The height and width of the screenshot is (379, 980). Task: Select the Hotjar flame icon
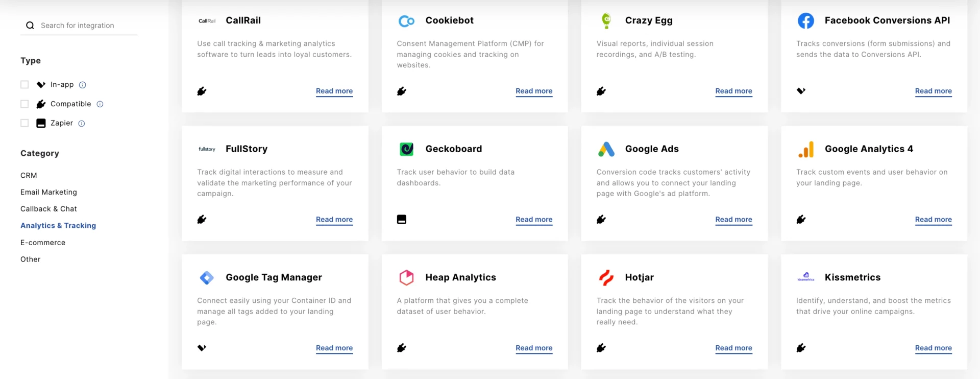pyautogui.click(x=606, y=277)
